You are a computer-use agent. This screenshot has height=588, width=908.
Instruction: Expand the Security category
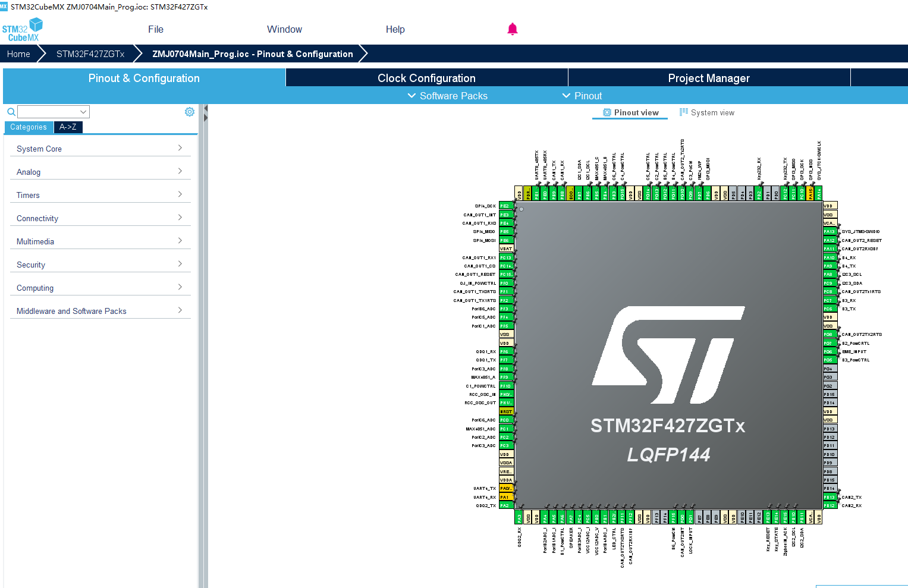[100, 265]
